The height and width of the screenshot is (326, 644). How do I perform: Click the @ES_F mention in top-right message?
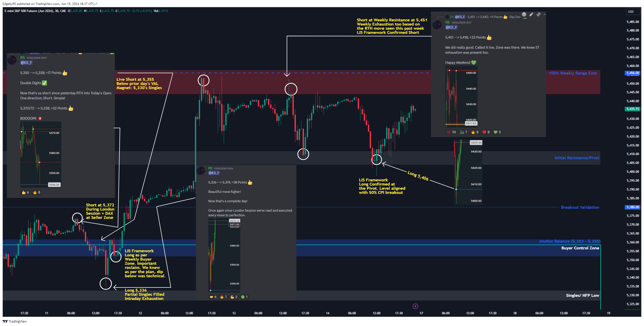coord(451,27)
